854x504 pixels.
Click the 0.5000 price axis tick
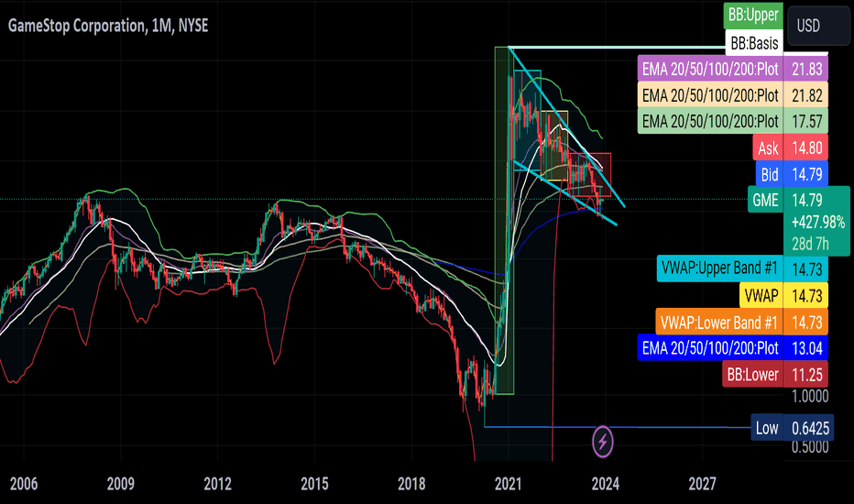[x=810, y=447]
